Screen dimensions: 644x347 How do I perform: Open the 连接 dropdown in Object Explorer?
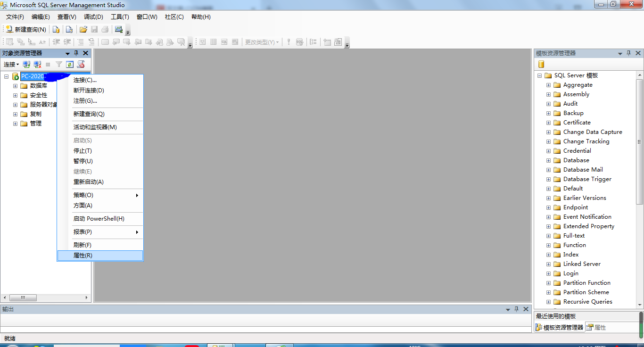click(11, 64)
